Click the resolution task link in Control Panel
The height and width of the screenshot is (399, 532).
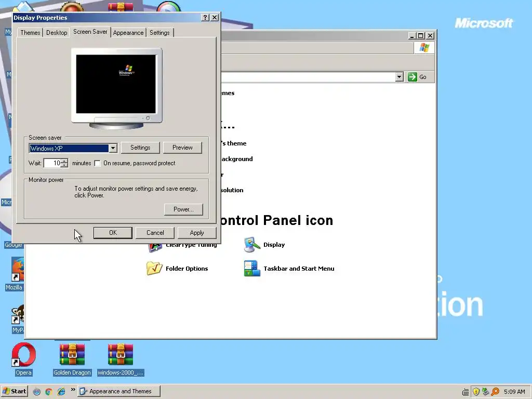click(232, 190)
